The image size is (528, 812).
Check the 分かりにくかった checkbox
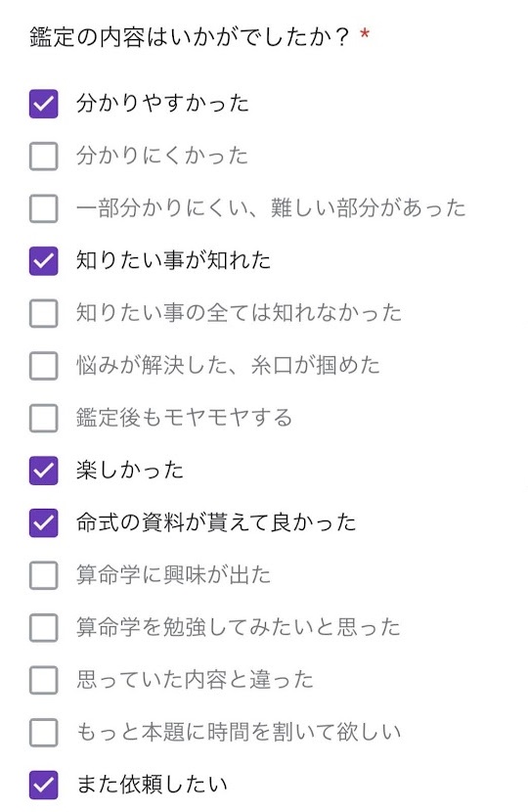pos(43,157)
